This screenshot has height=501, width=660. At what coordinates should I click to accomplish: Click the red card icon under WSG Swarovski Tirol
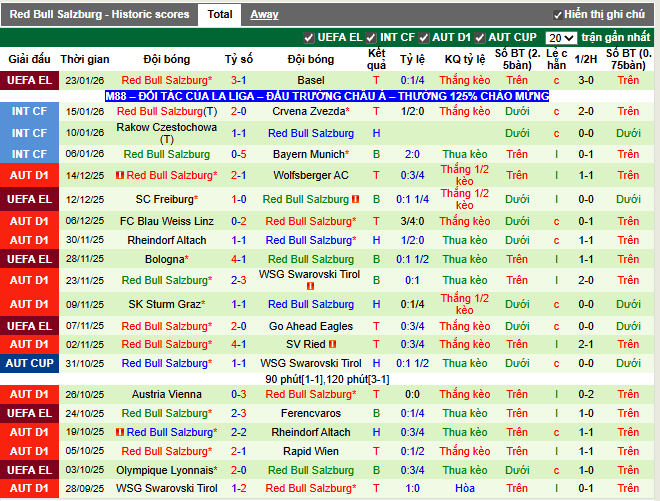click(x=310, y=286)
